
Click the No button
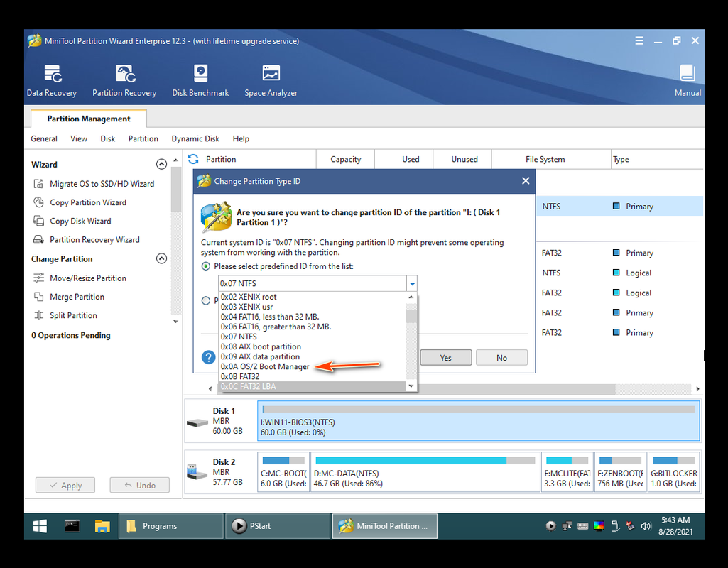[501, 358]
